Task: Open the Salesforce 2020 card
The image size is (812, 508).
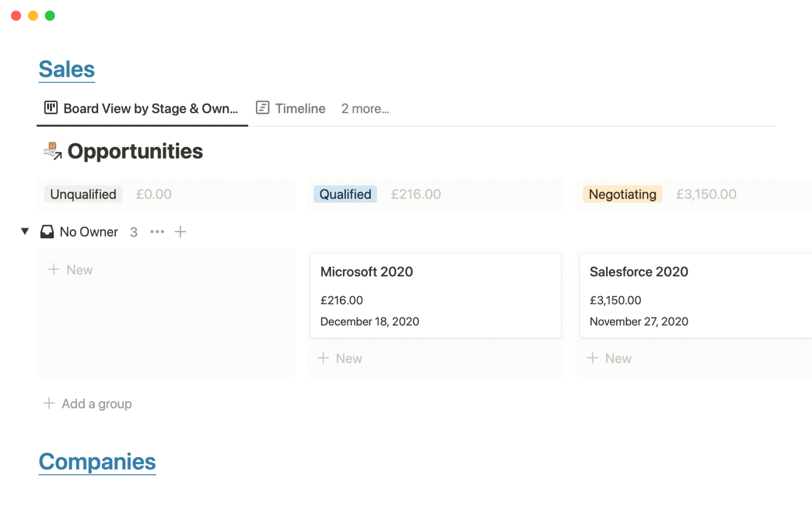Action: (x=639, y=272)
